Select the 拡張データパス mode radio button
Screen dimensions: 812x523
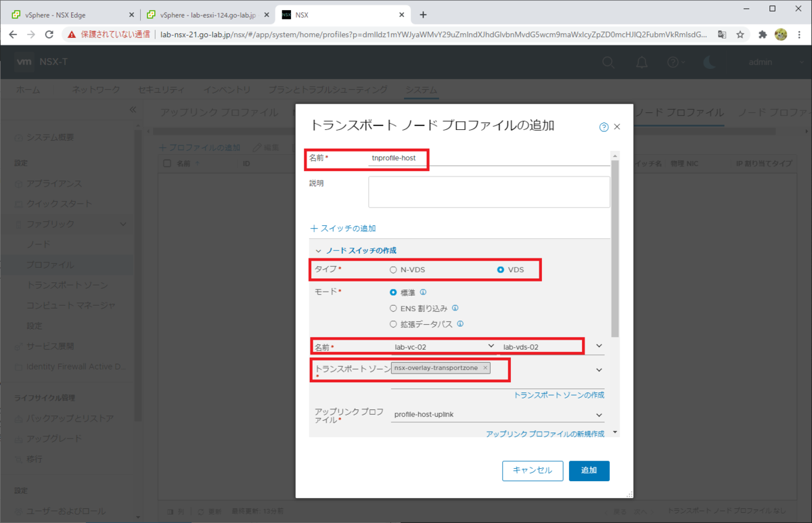pos(393,324)
